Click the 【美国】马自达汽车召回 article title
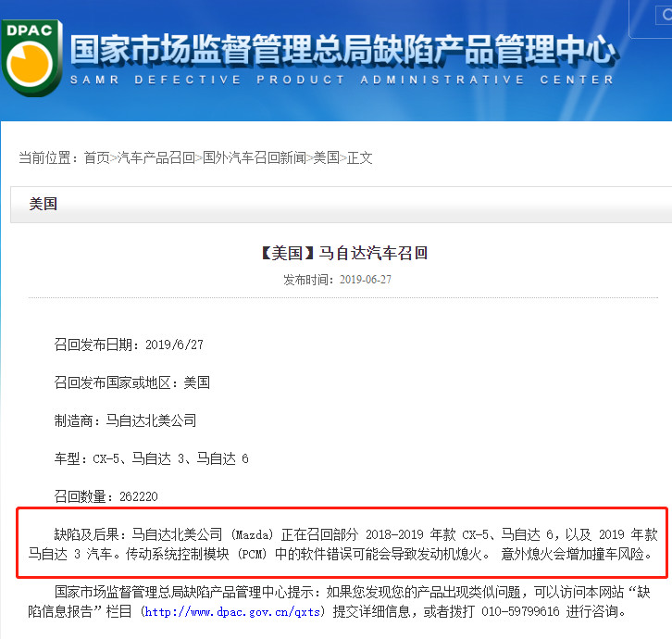This screenshot has height=639, width=672. (340, 253)
